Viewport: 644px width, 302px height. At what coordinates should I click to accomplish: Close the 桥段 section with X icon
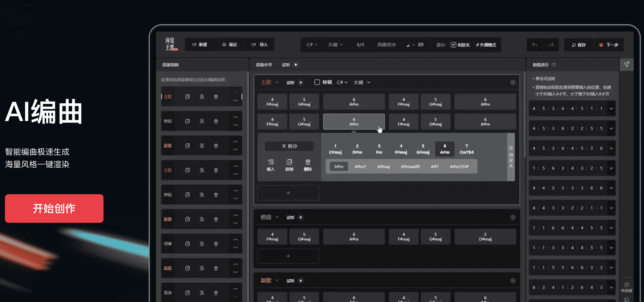click(513, 217)
